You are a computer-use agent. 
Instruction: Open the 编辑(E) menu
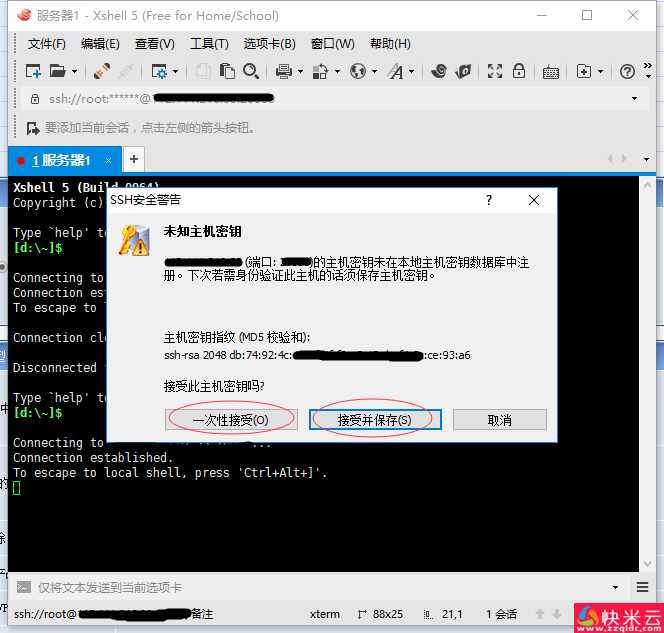(100, 44)
